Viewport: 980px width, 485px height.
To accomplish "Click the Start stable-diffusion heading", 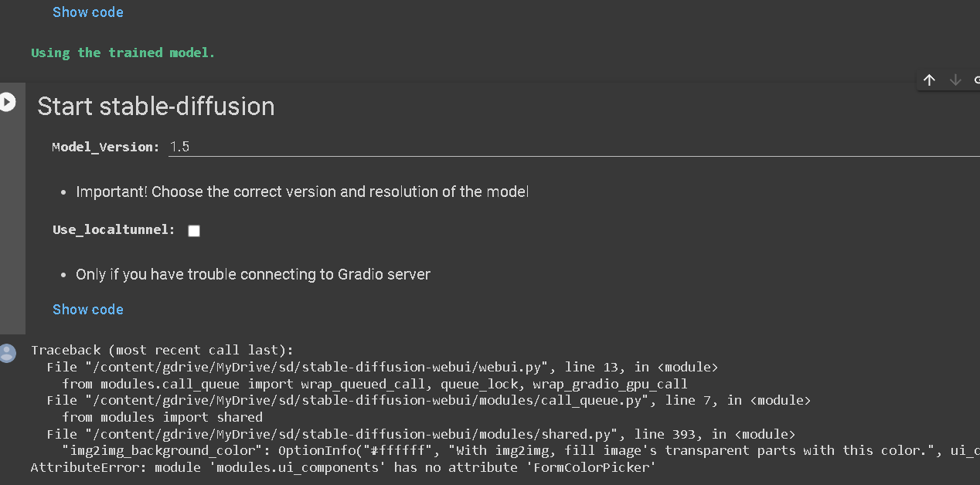I will (x=155, y=106).
